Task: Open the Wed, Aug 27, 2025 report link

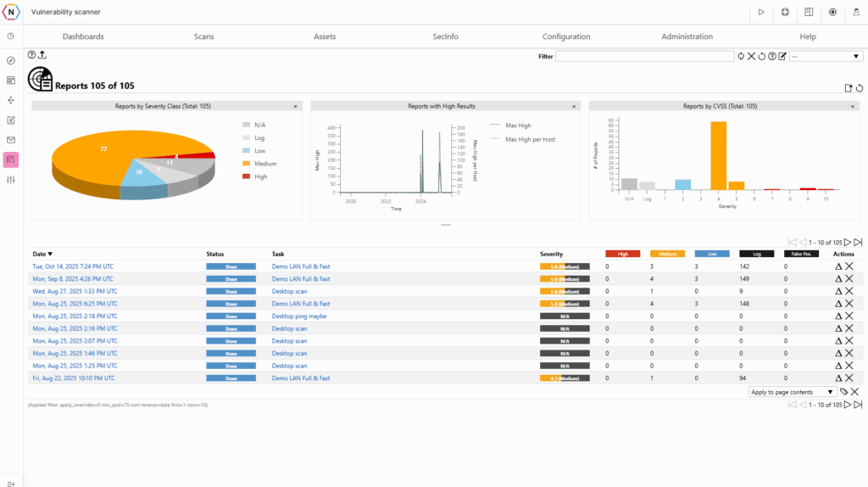Action: [75, 291]
